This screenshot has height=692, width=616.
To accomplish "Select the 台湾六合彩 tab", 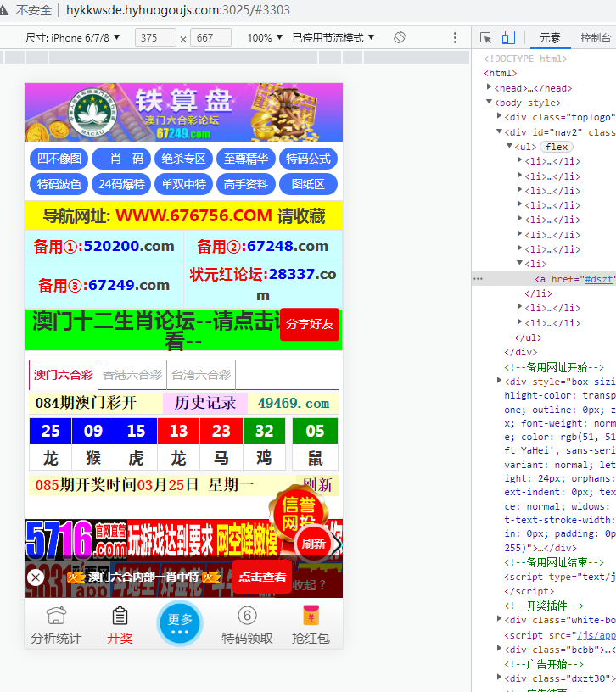I will (201, 375).
